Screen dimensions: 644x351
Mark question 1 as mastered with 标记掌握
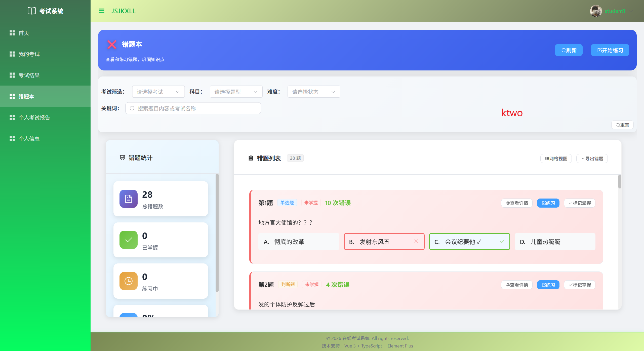coord(580,203)
